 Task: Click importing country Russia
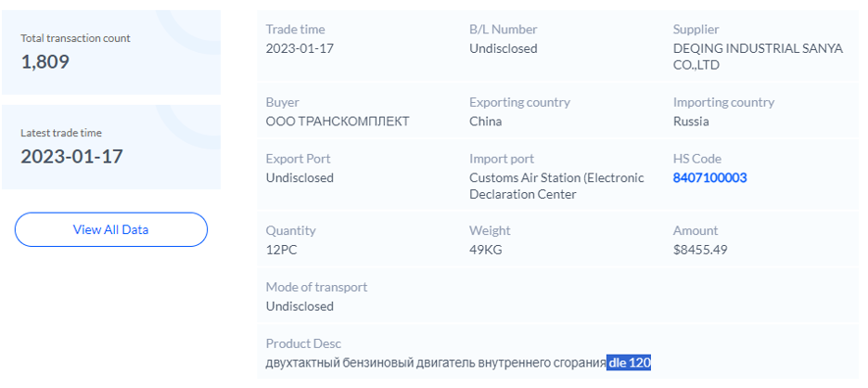click(x=690, y=121)
